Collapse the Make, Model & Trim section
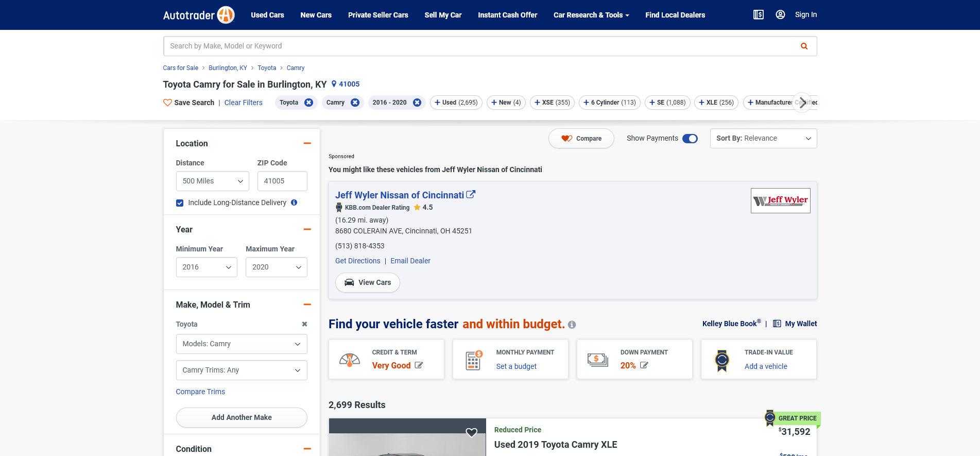The image size is (980, 456). pos(307,305)
